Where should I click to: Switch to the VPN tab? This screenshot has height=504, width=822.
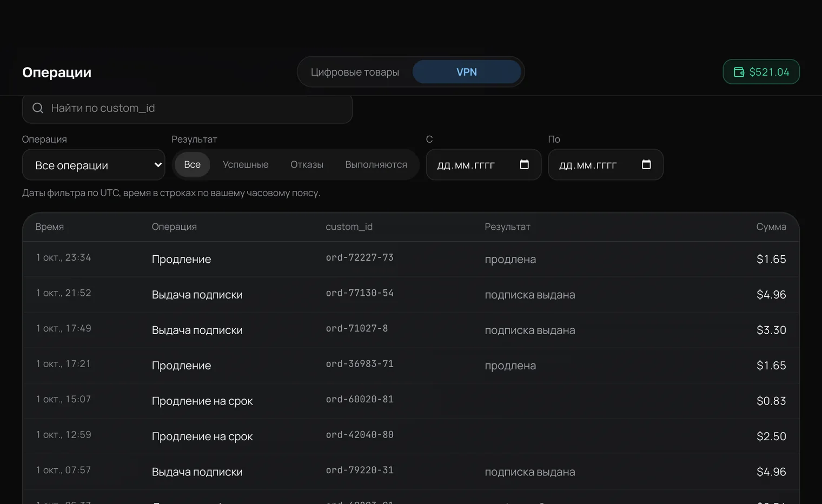coord(467,72)
